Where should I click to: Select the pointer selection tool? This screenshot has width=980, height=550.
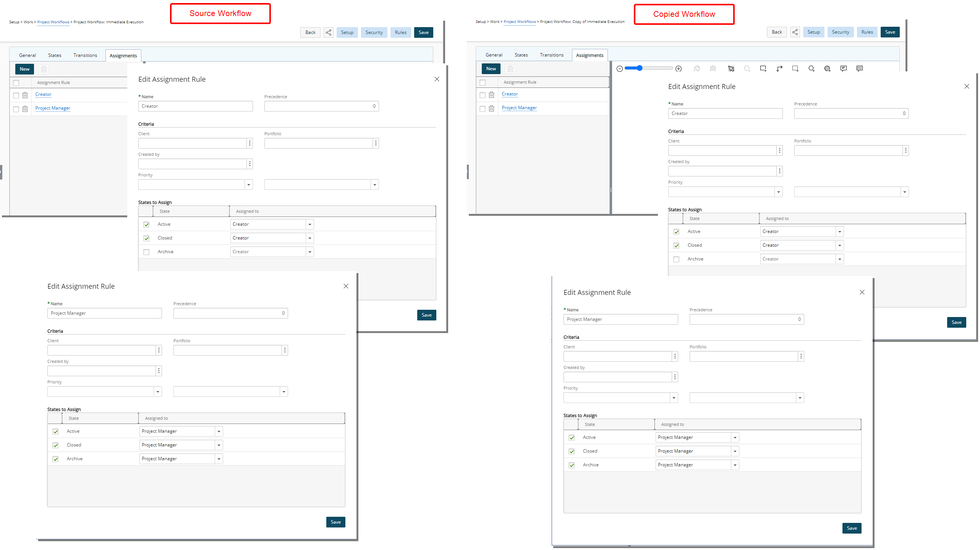point(731,69)
